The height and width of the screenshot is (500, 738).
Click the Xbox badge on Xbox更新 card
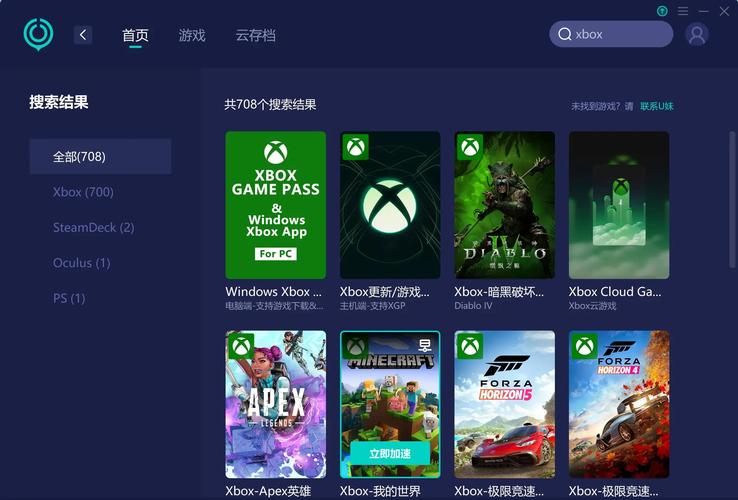click(x=355, y=147)
